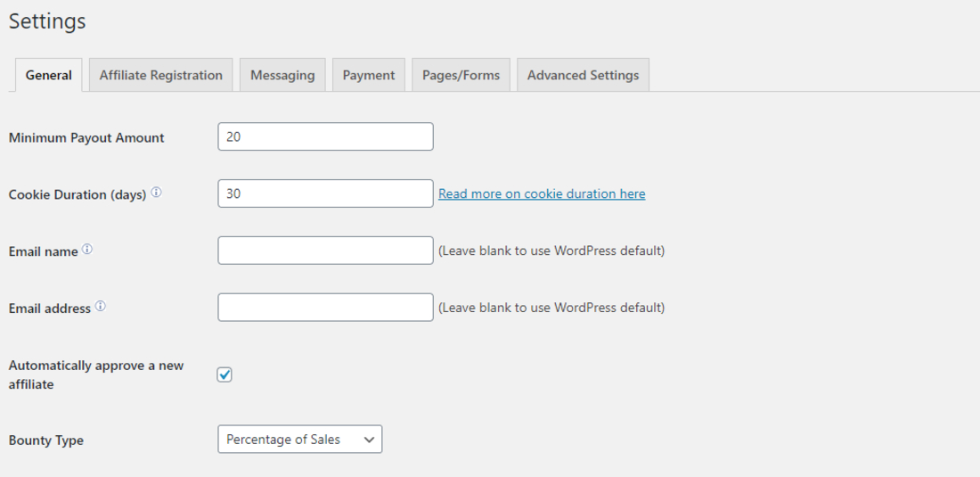Open the Bounty Type dropdown
The height and width of the screenshot is (477, 980).
[299, 440]
